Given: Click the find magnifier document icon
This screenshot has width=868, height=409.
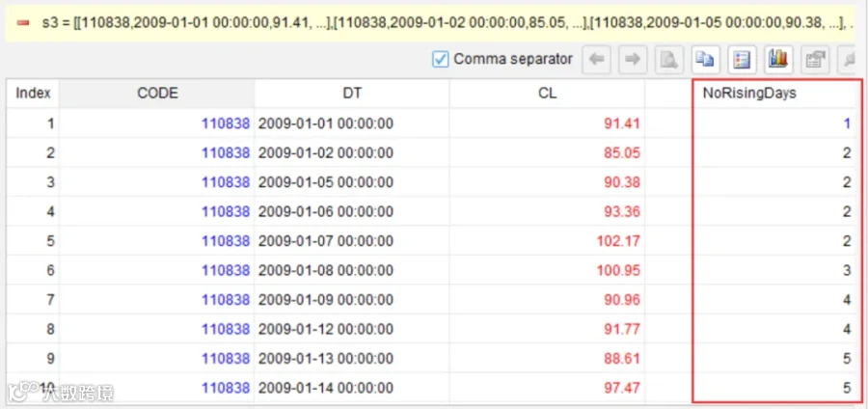Looking at the screenshot, I should tap(668, 60).
